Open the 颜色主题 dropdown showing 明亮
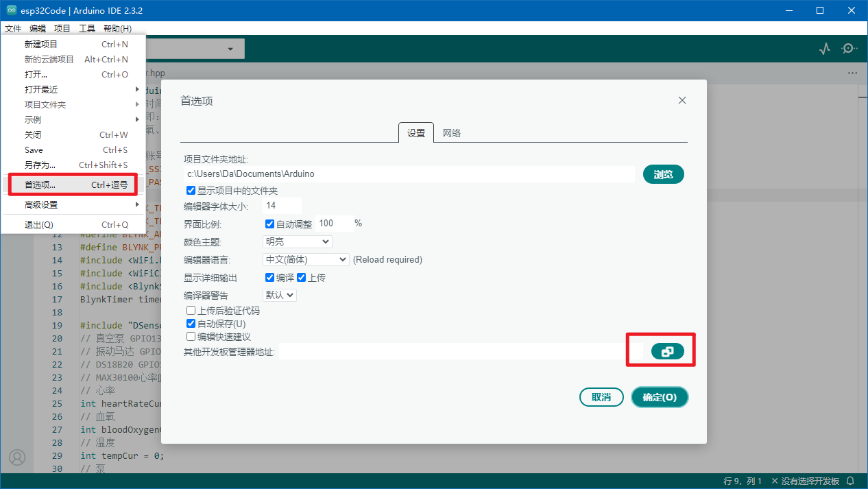This screenshot has width=868, height=489. 298,241
